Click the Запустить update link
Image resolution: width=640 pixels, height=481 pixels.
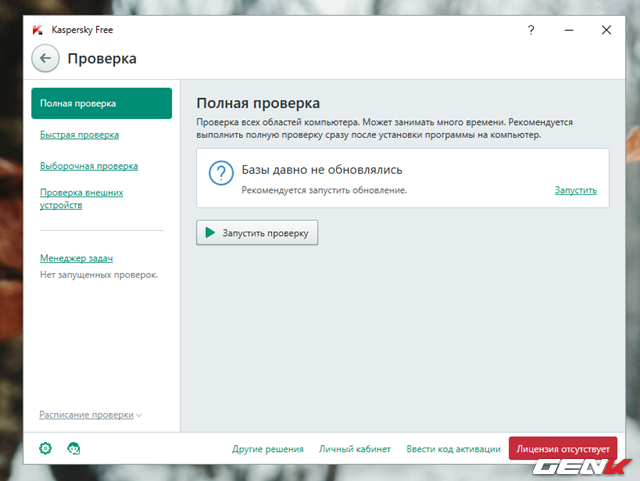(x=575, y=190)
